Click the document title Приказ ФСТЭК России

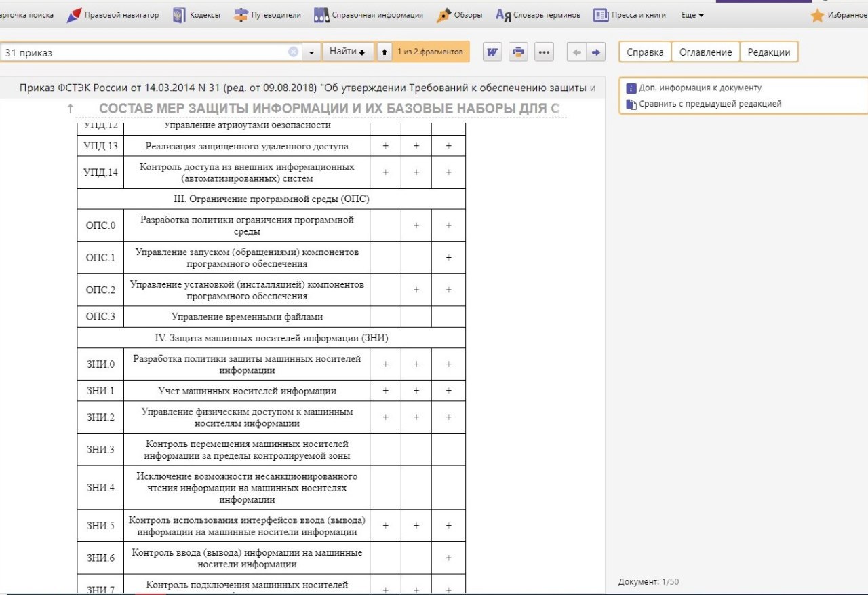point(307,88)
